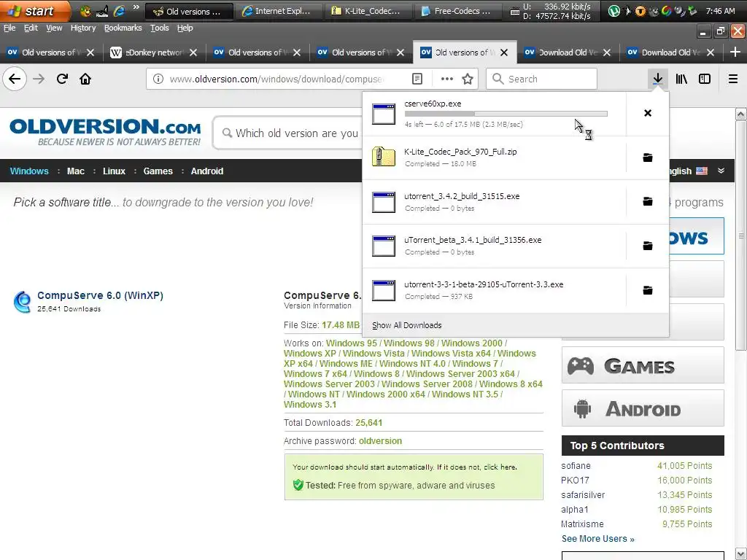
Task: Bookmark this page with the star icon
Action: pyautogui.click(x=468, y=79)
